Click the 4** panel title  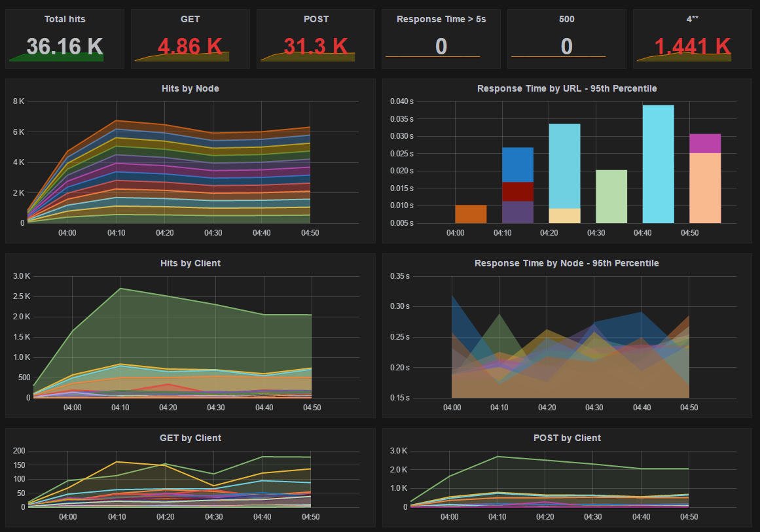693,20
